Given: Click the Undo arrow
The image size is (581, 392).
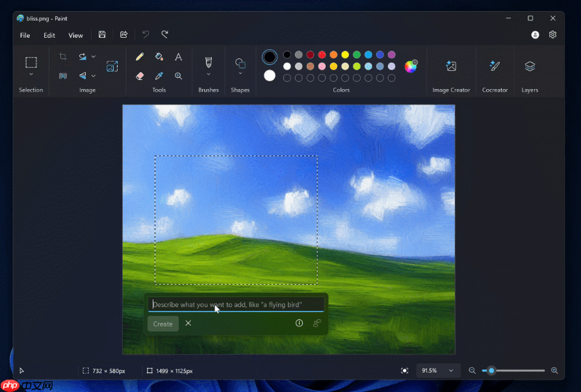Looking at the screenshot, I should (146, 34).
